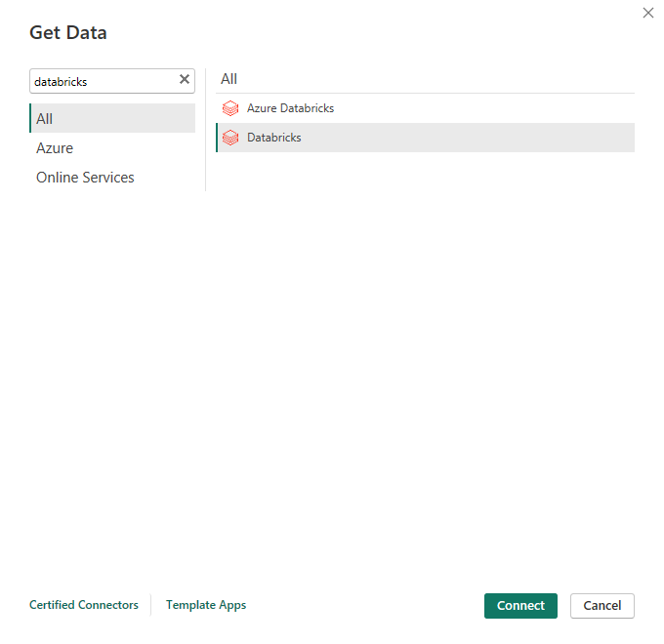Viewport: 664px width, 644px height.
Task: Select the Azure Databricks list entry label
Action: 290,108
